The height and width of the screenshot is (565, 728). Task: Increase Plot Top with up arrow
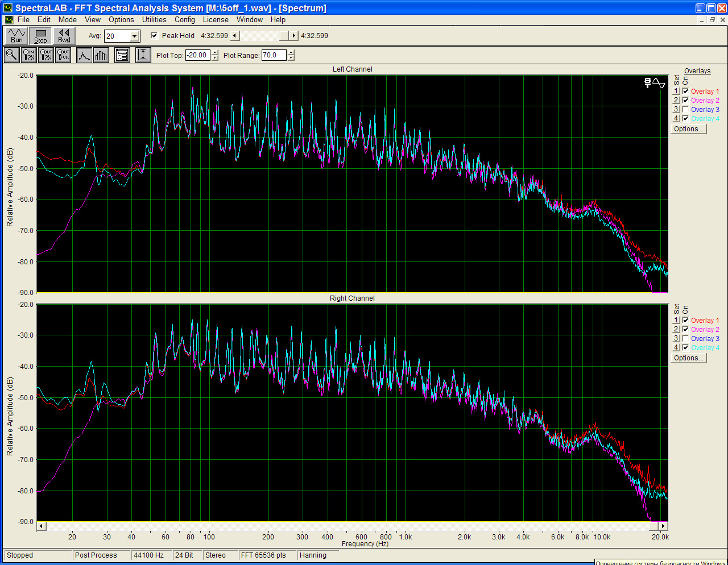click(214, 53)
